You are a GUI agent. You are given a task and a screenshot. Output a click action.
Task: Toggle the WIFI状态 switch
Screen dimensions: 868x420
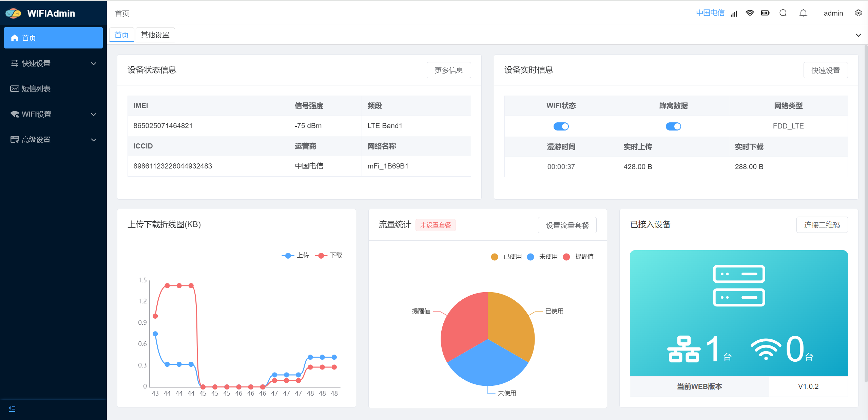(x=561, y=126)
